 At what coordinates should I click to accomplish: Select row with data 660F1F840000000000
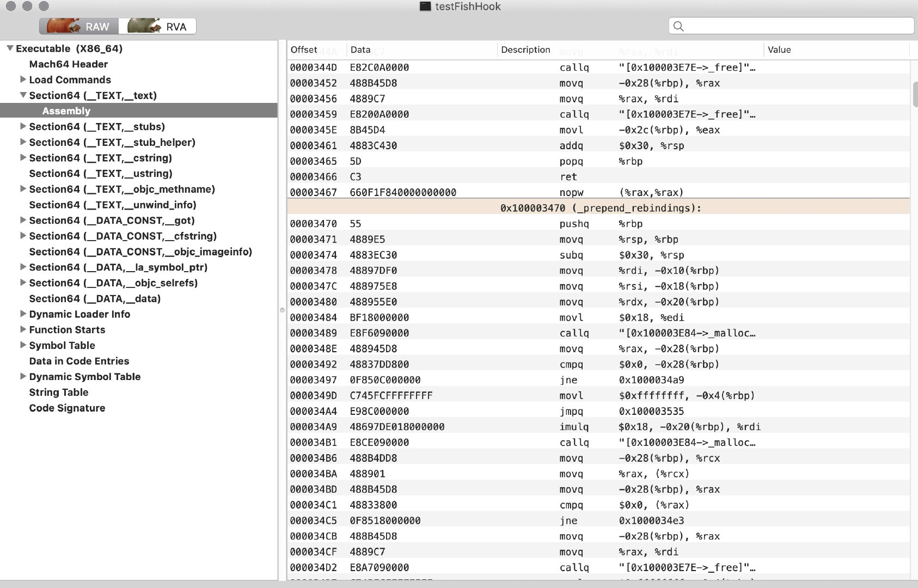(x=598, y=192)
